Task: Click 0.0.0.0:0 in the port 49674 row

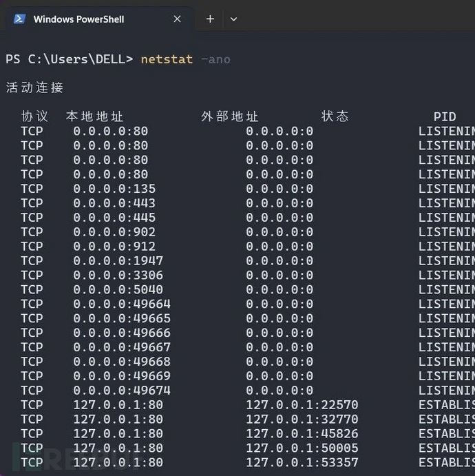Action: pos(279,391)
